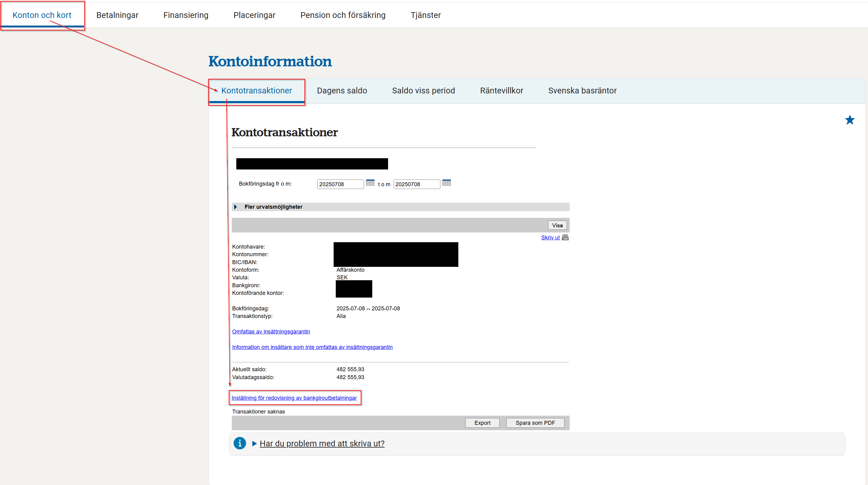This screenshot has width=868, height=485.
Task: Open the Tjänster menu
Action: point(425,15)
